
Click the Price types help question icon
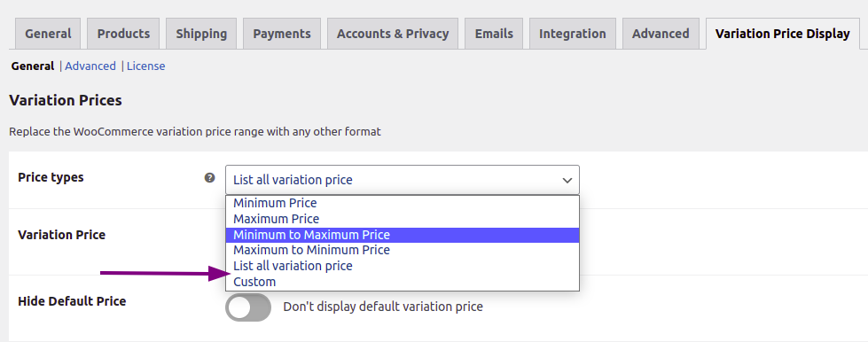coord(210,177)
